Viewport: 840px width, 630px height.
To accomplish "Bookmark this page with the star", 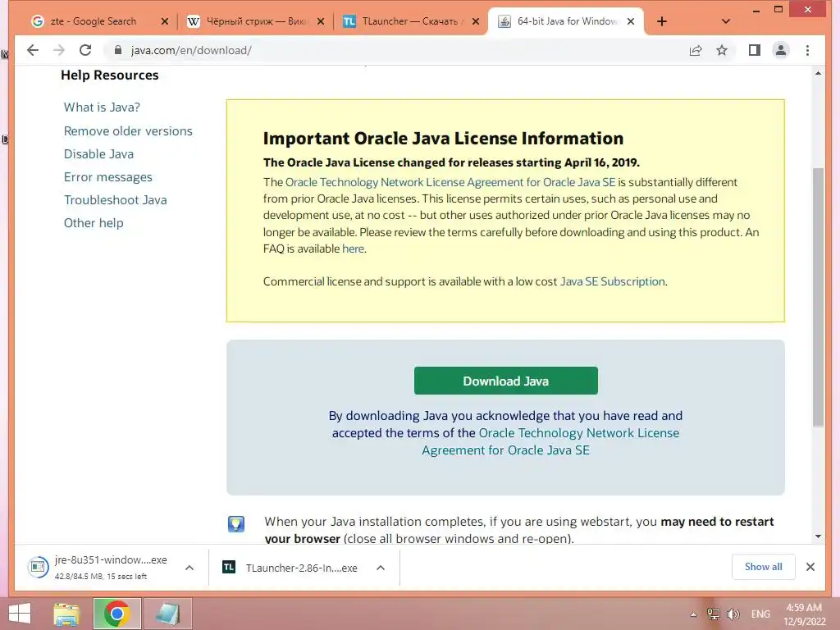I will (x=722, y=50).
